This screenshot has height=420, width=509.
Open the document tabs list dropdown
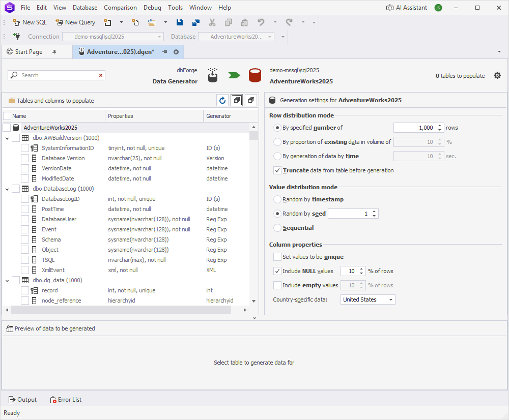point(499,52)
